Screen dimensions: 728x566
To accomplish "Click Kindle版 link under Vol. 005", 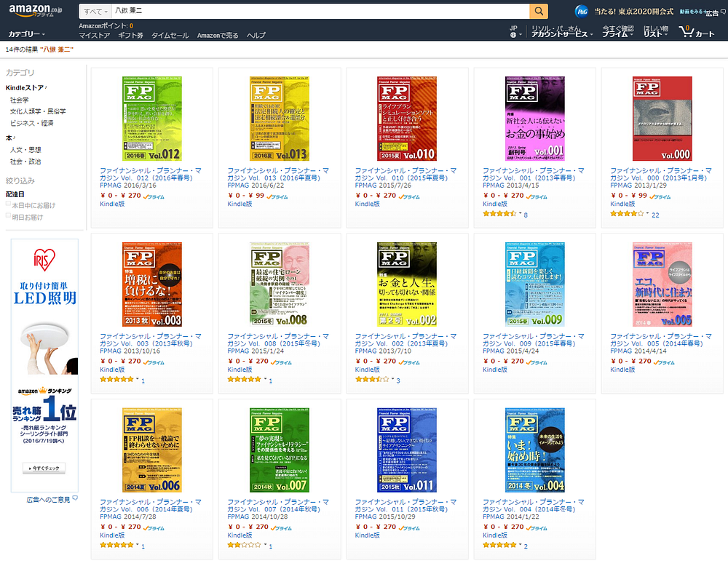I will pyautogui.click(x=622, y=370).
